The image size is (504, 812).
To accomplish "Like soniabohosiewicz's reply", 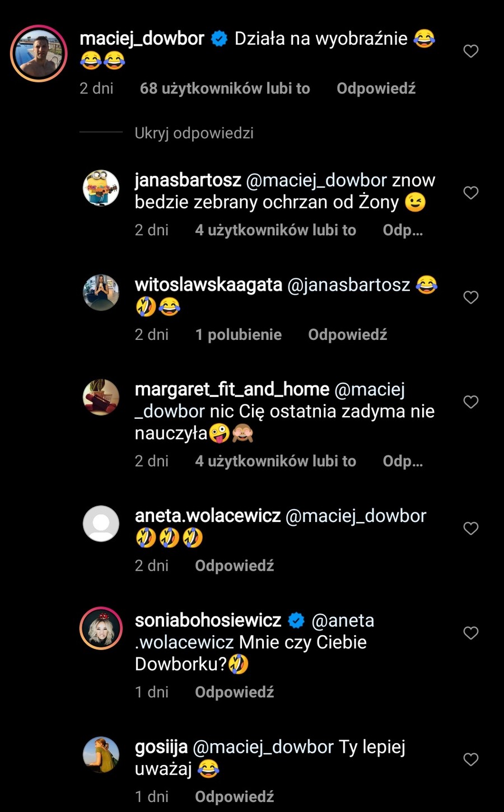I will (x=471, y=633).
